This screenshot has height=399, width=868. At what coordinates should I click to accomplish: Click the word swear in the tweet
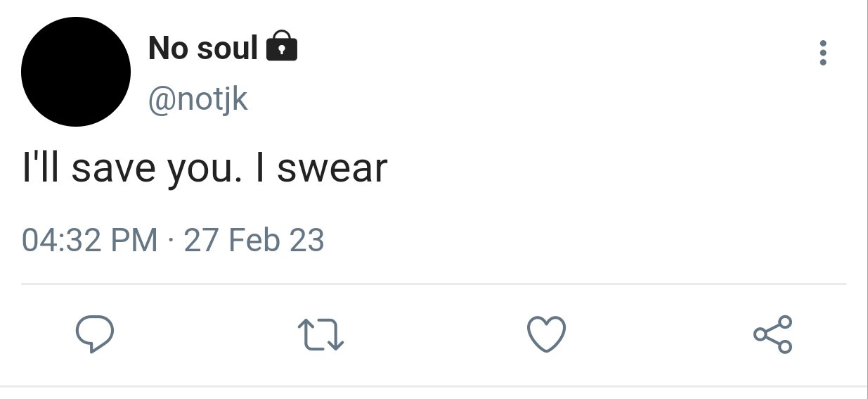pos(332,170)
